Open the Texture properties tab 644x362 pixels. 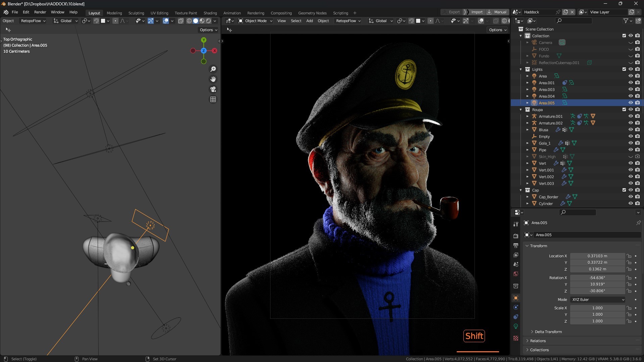tap(516, 338)
